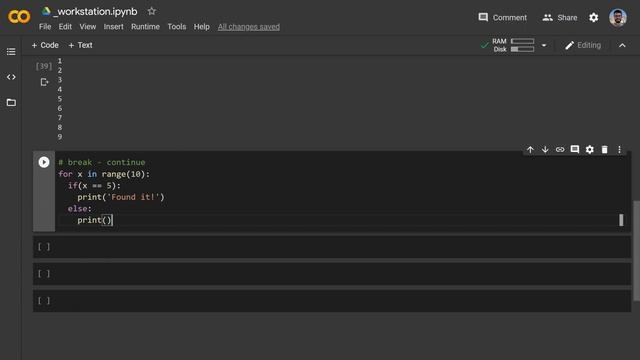Click the print('Found it!') line
This screenshot has height=360, width=640.
coord(121,197)
